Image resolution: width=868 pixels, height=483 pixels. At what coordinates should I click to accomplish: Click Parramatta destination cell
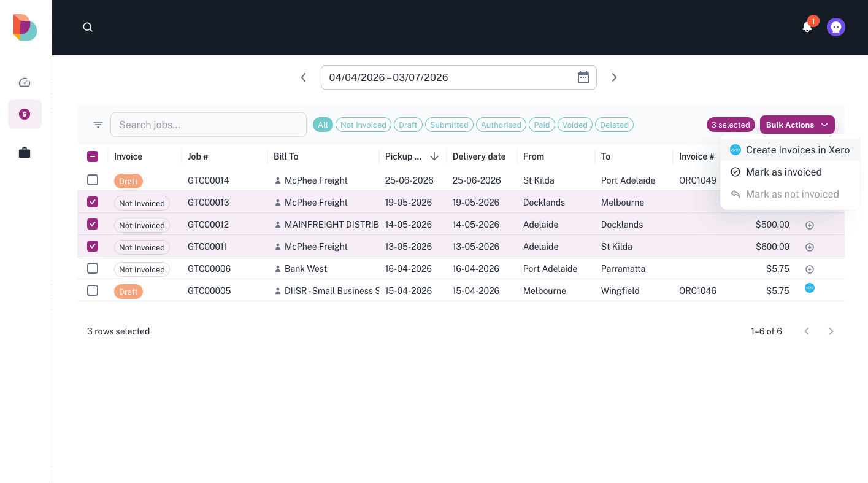click(x=623, y=269)
